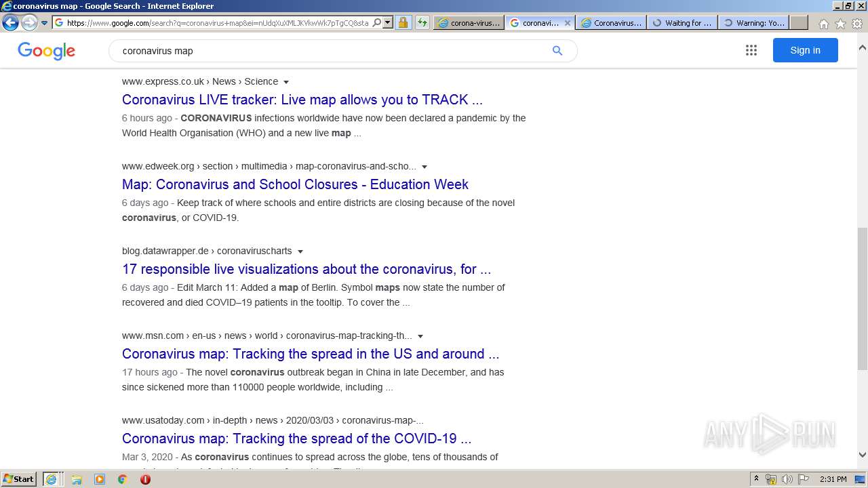The height and width of the screenshot is (488, 868).
Task: Click the Google logo
Action: pos(46,51)
